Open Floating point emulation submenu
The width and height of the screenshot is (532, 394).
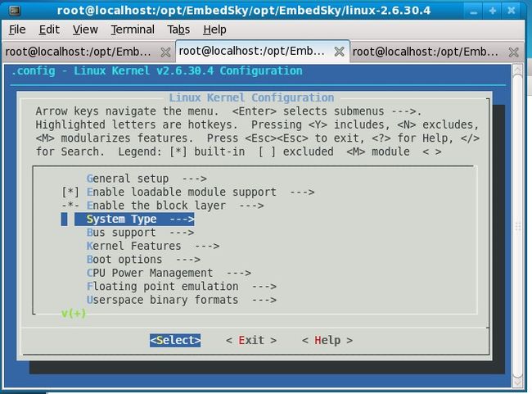click(182, 287)
